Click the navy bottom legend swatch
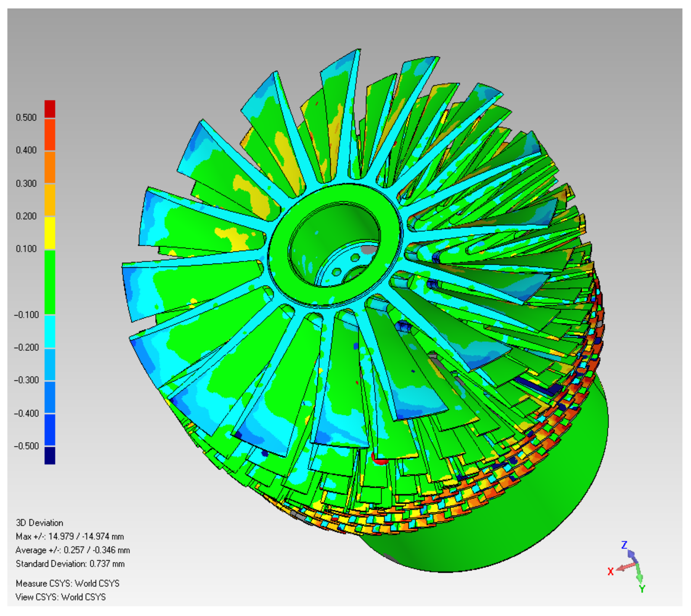The width and height of the screenshot is (691, 616). tap(50, 456)
